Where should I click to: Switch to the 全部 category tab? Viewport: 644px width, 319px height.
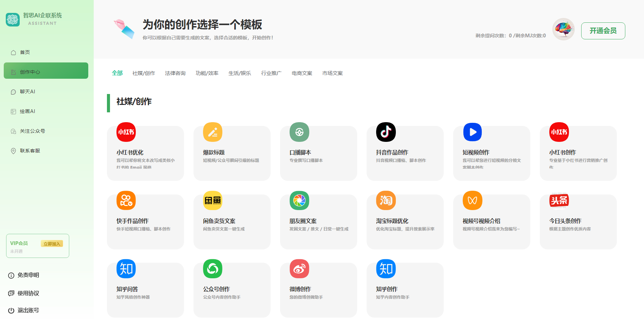coord(117,73)
